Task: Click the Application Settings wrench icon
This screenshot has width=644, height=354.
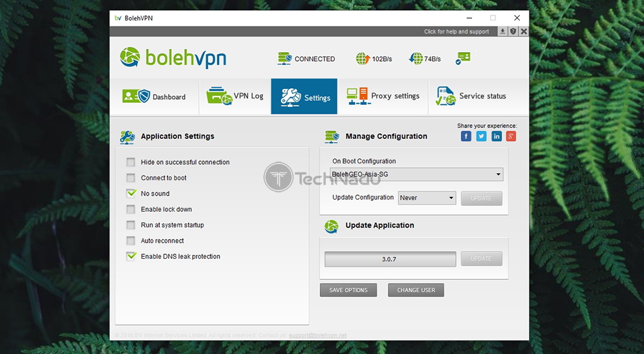Action: [x=128, y=137]
